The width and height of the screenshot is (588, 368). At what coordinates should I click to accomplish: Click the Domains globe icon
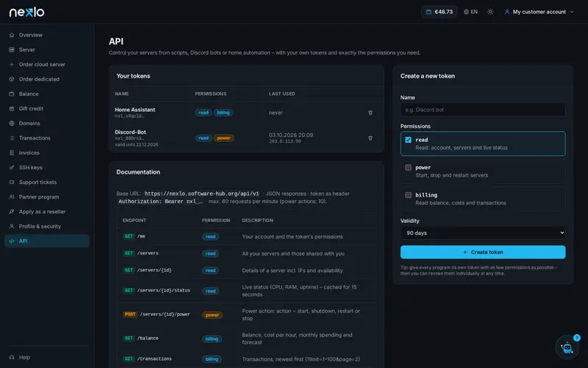pyautogui.click(x=12, y=123)
